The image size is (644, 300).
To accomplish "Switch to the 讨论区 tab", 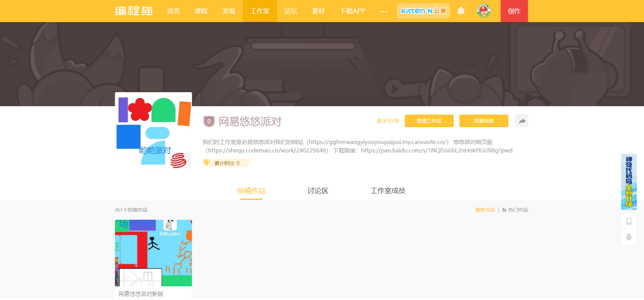I will pyautogui.click(x=318, y=191).
